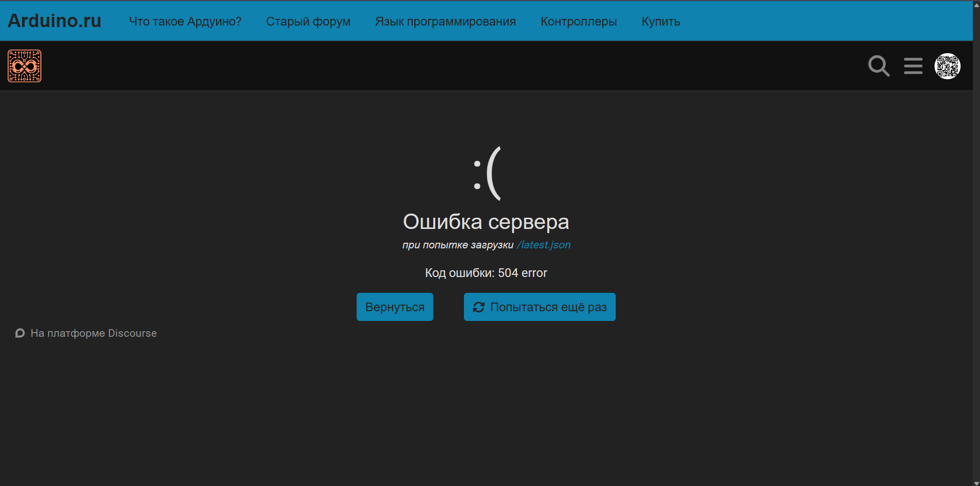
Task: Follow the "На платформе Discourse" link
Action: 94,333
